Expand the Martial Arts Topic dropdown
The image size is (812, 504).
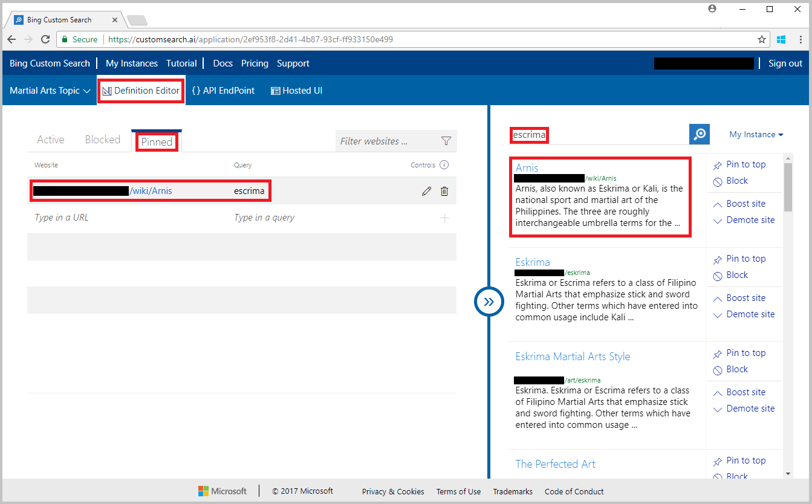(48, 90)
